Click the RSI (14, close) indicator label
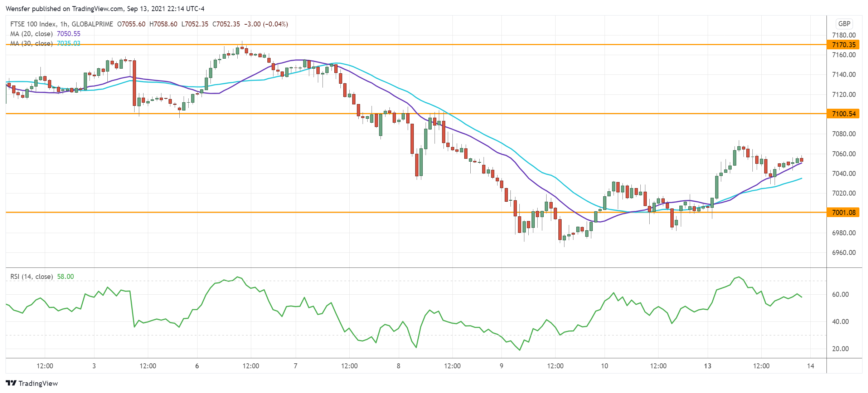 [x=31, y=276]
